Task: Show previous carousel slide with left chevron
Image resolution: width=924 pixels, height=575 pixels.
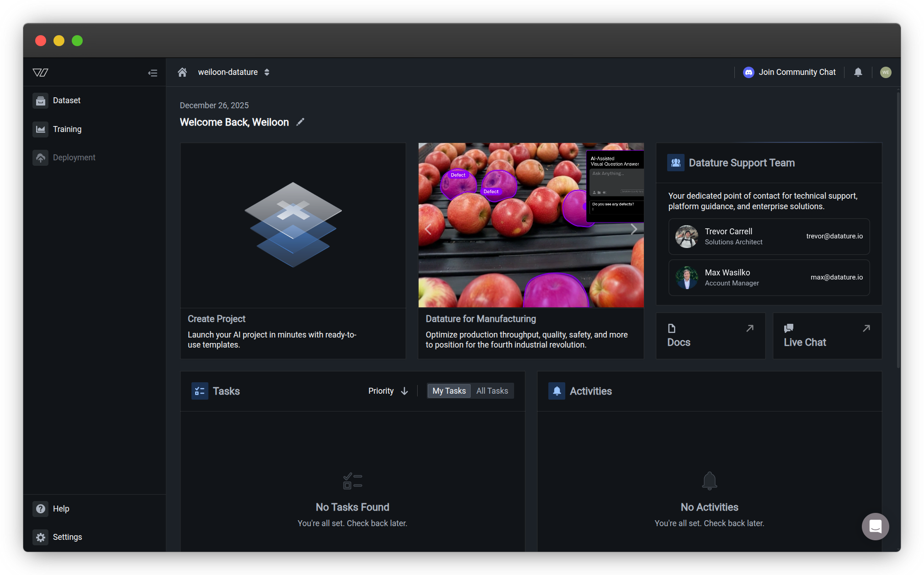Action: (428, 229)
